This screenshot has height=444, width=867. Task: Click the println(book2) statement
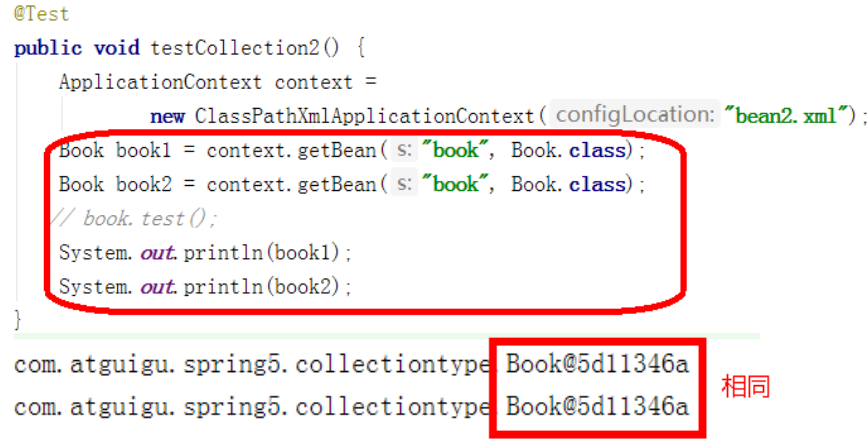pos(205,286)
